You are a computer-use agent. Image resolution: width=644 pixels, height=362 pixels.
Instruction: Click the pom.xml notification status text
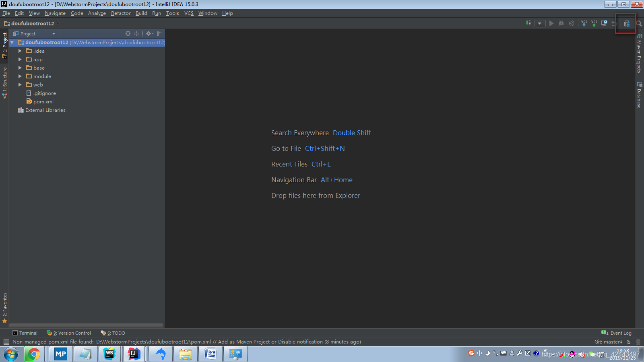pyautogui.click(x=187, y=342)
